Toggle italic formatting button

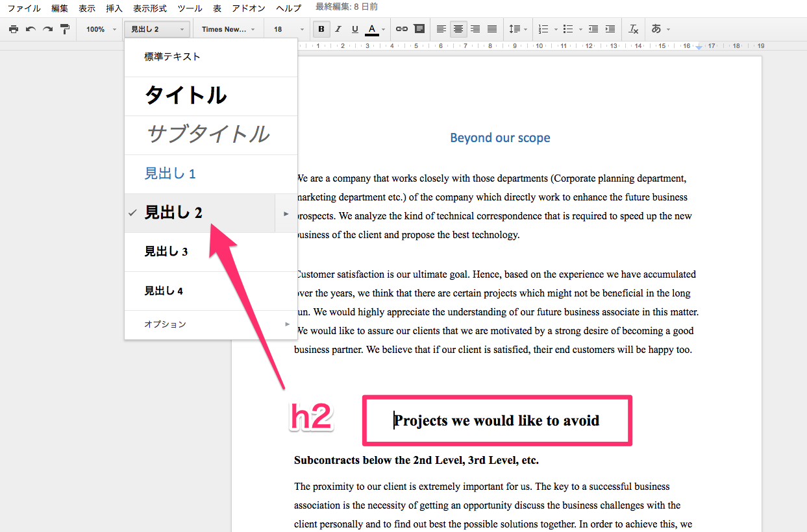click(338, 29)
